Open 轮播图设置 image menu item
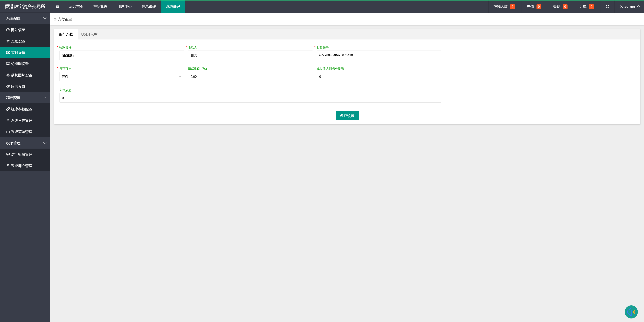This screenshot has height=322, width=644. pyautogui.click(x=20, y=64)
